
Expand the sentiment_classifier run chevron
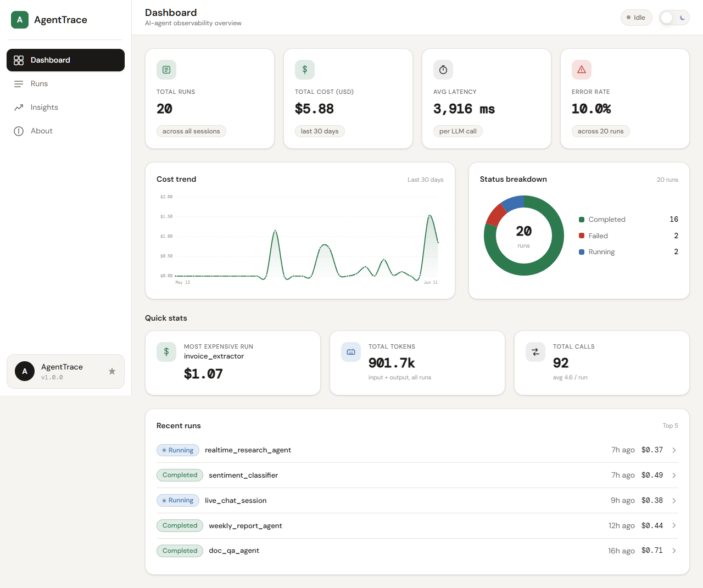[674, 475]
